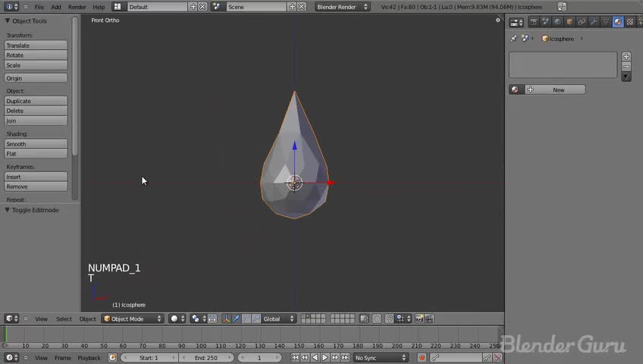Open the Help menu
643x364 pixels.
pos(99,7)
